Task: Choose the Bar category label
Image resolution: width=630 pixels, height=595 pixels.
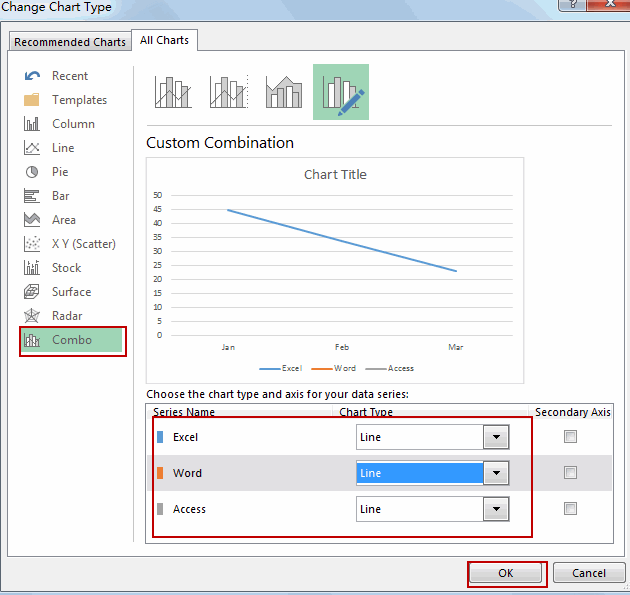Action: (60, 196)
